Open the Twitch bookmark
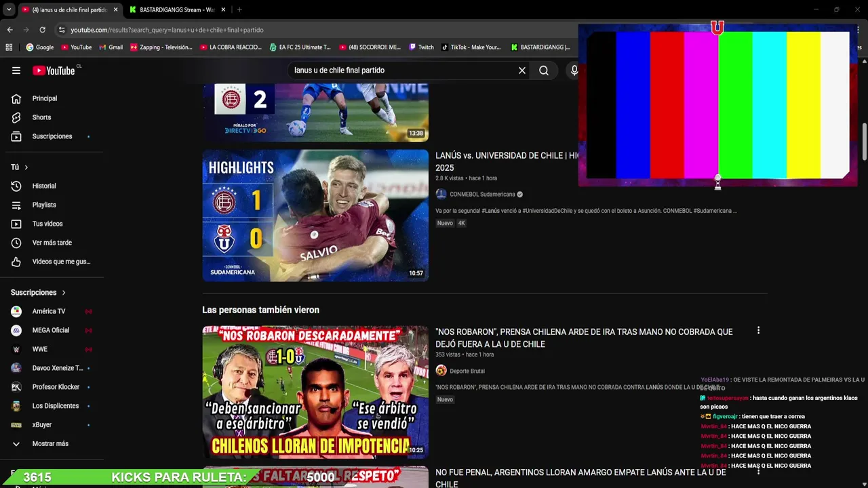The height and width of the screenshot is (488, 868). (421, 47)
